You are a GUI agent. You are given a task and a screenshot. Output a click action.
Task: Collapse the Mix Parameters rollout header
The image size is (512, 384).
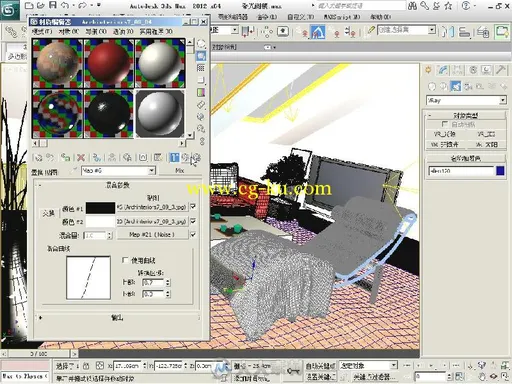[117, 185]
